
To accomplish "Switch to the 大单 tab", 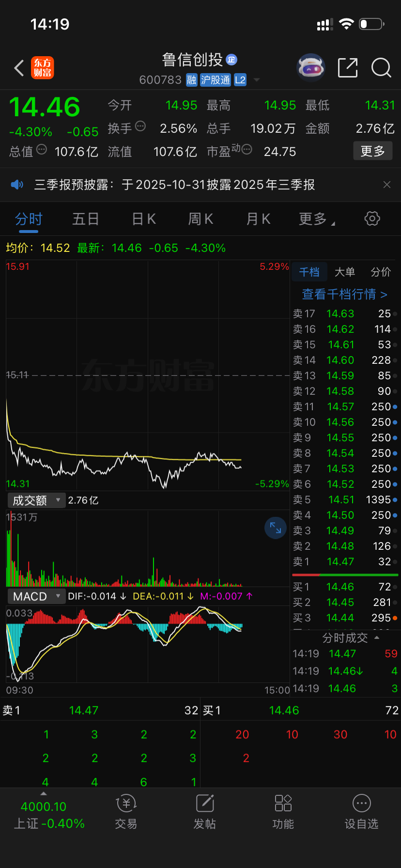I will (x=345, y=272).
